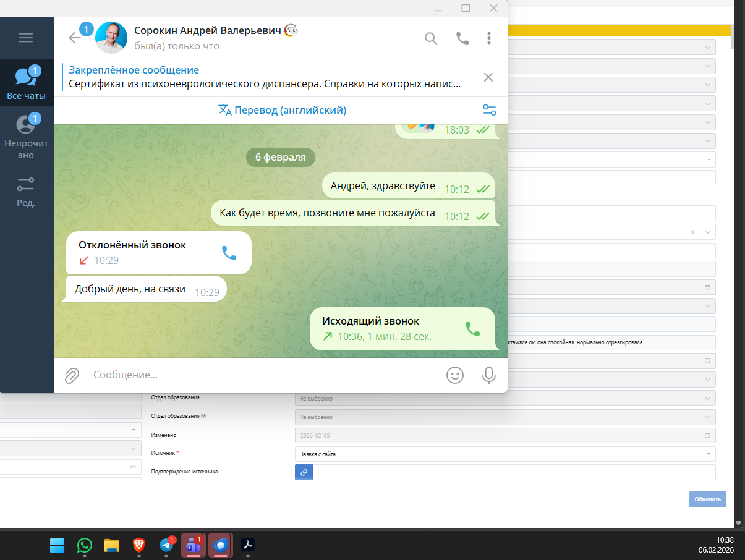Open the Edit folders item in sidebar
The image size is (745, 560).
(27, 191)
